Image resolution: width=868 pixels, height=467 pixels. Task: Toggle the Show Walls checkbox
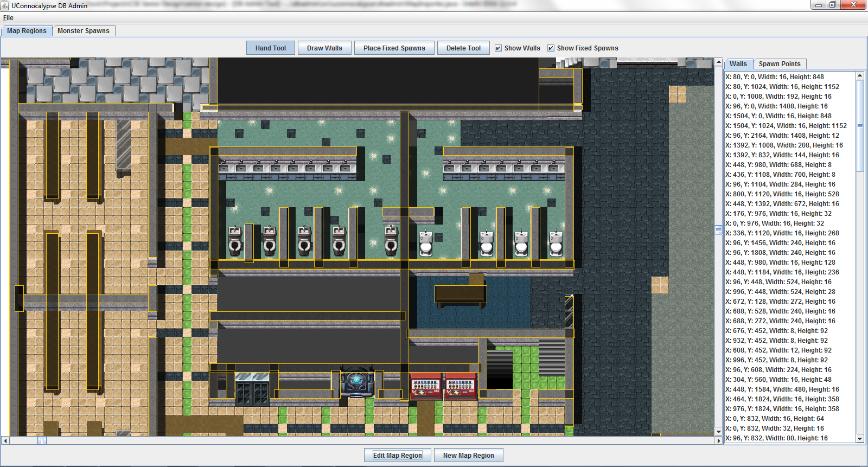coord(498,48)
